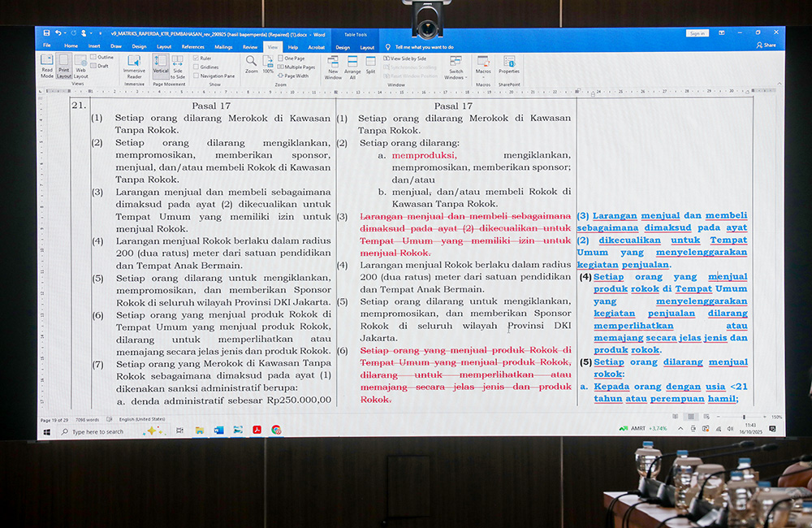
Task: Enable the Navigation Pane checkbox
Action: point(196,76)
